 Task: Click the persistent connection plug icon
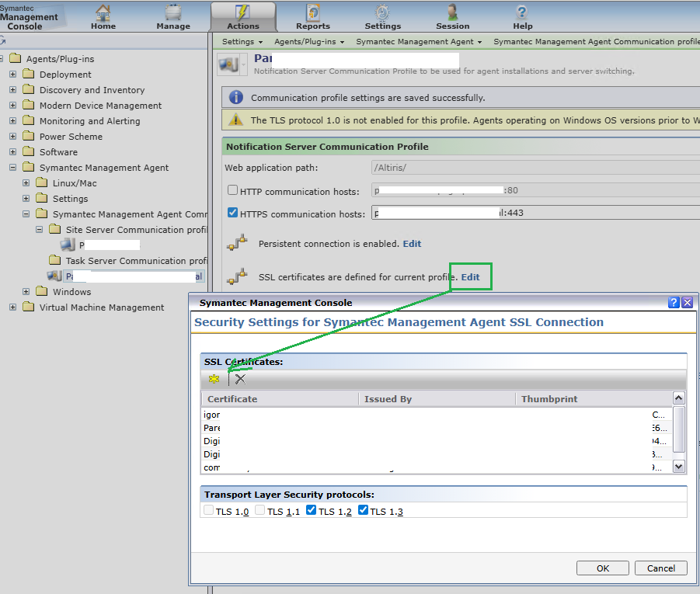coord(237,243)
